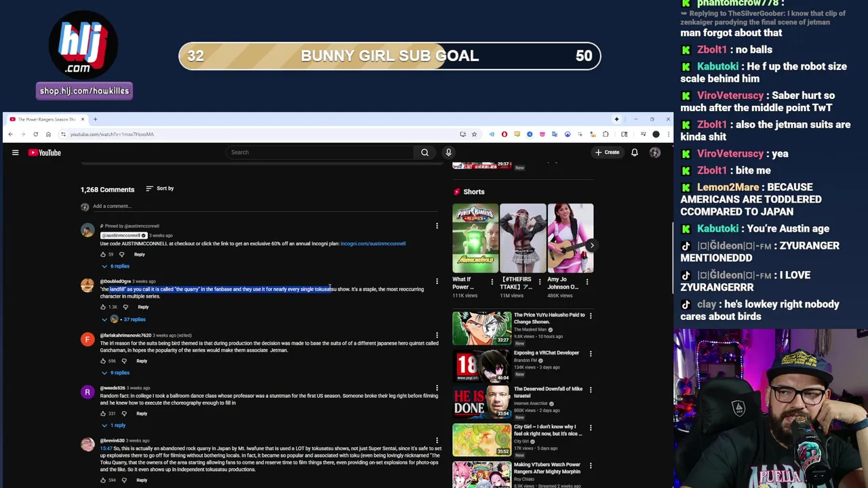Reply to the pinned austinmcconnell comment

click(140, 254)
